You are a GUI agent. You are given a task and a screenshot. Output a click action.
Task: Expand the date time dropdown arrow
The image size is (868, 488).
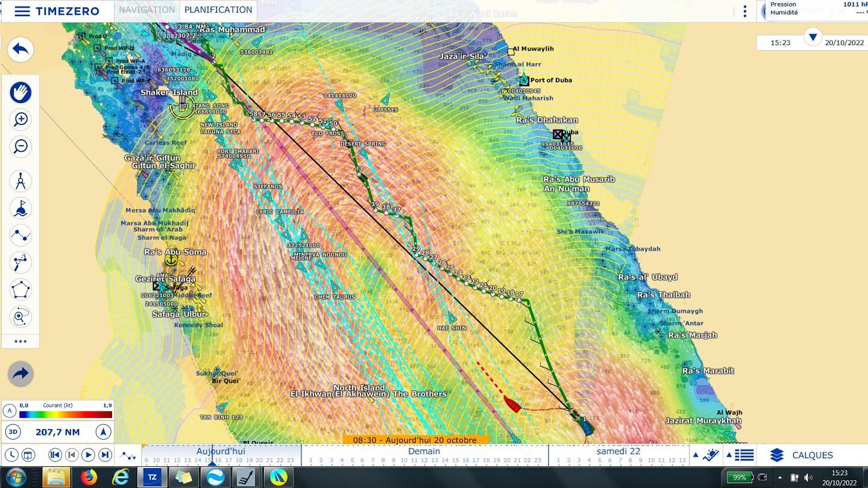tap(813, 37)
